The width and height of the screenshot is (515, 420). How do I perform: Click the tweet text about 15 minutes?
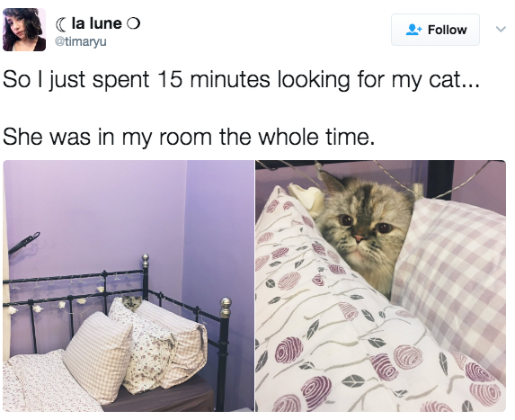coord(242,79)
